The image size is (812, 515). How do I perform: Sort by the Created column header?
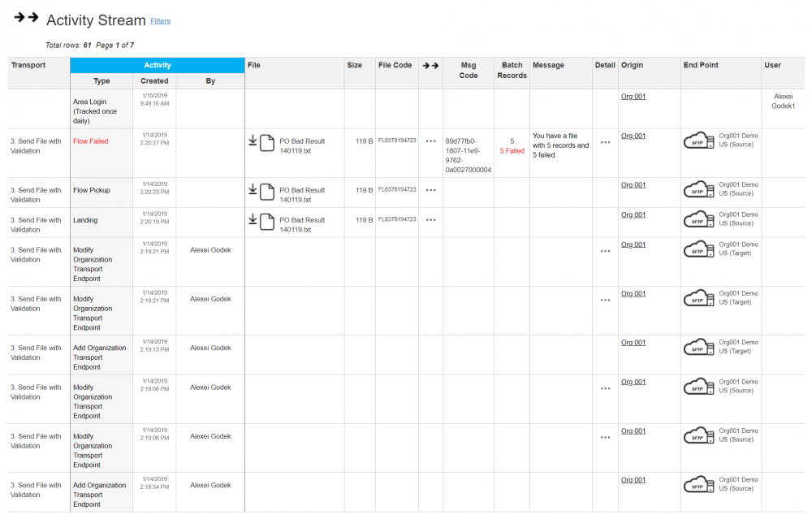[154, 81]
